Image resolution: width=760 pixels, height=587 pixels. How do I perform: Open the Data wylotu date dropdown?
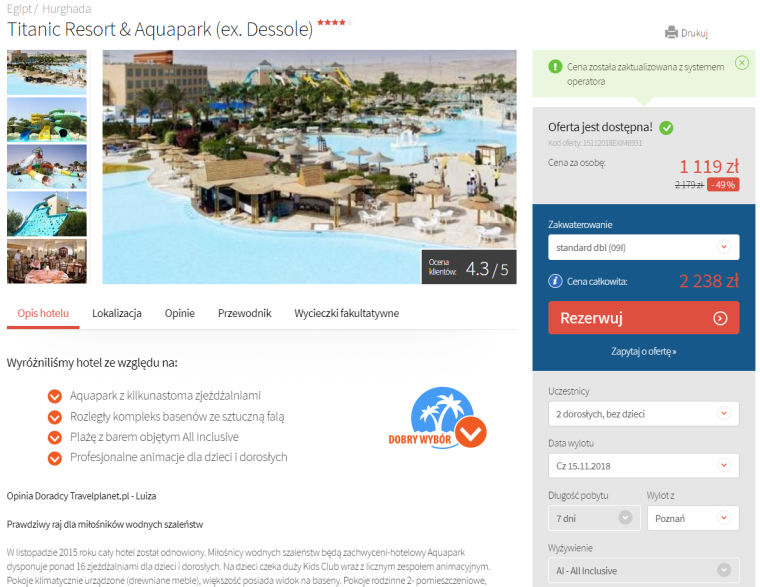tap(644, 466)
